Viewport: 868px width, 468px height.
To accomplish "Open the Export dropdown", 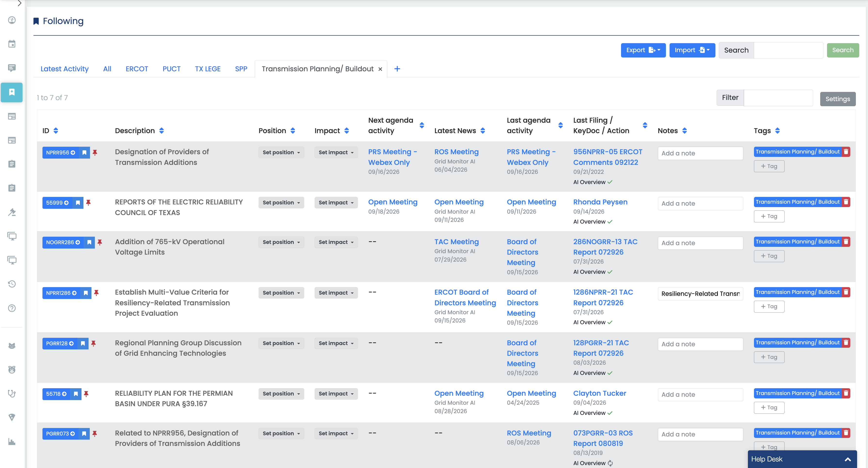I will point(643,50).
